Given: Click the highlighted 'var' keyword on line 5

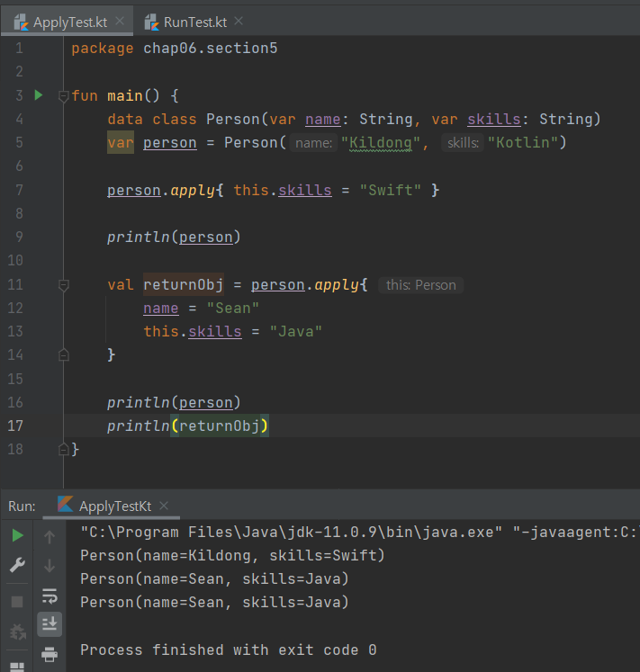Looking at the screenshot, I should [121, 142].
